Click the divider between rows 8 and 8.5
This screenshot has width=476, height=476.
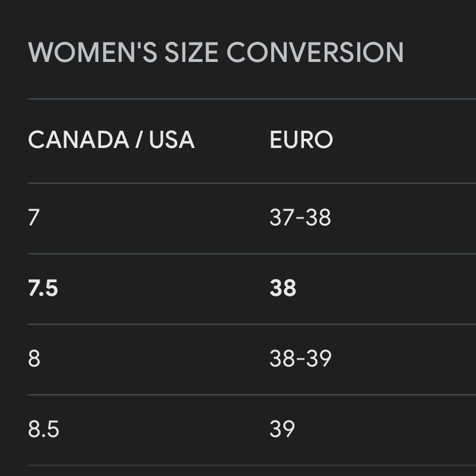coord(252,395)
